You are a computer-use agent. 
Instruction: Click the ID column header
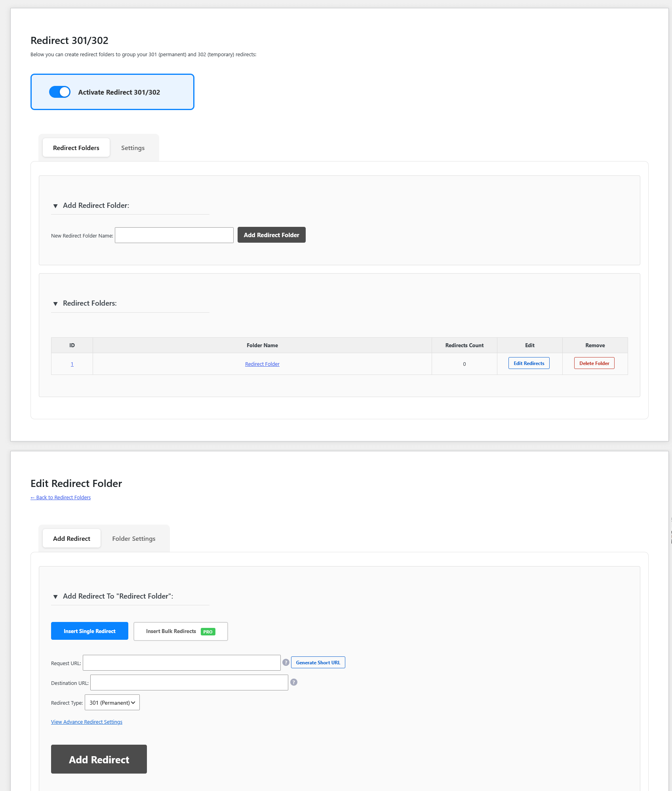point(72,345)
